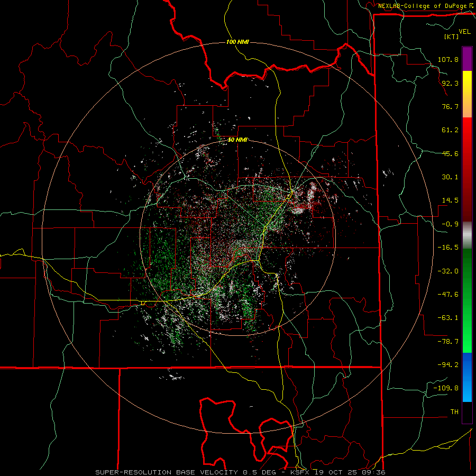476x476 pixels.
Task: Click the -109.8 legend value
Action: pyautogui.click(x=446, y=388)
